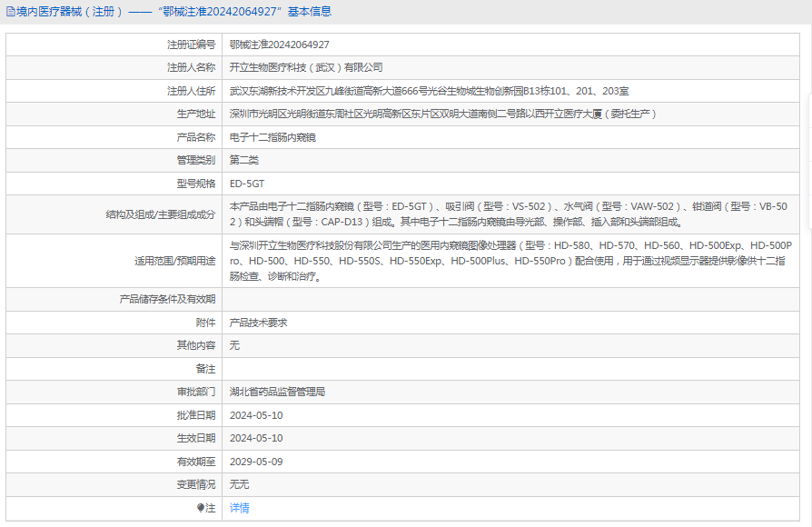This screenshot has height=527, width=812.
Task: Select model value ED-5GT
Action: click(247, 184)
